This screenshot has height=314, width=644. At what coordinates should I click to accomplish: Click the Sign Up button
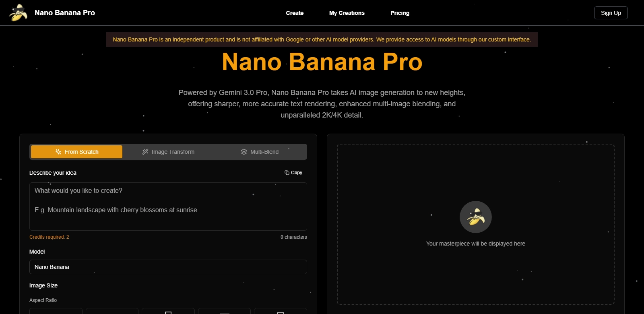click(x=611, y=13)
